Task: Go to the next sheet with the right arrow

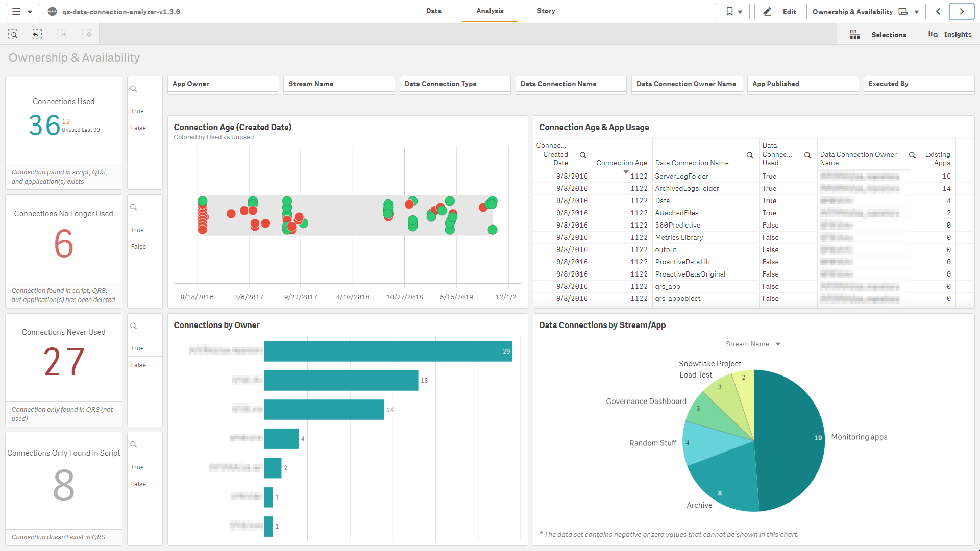Action: point(962,11)
